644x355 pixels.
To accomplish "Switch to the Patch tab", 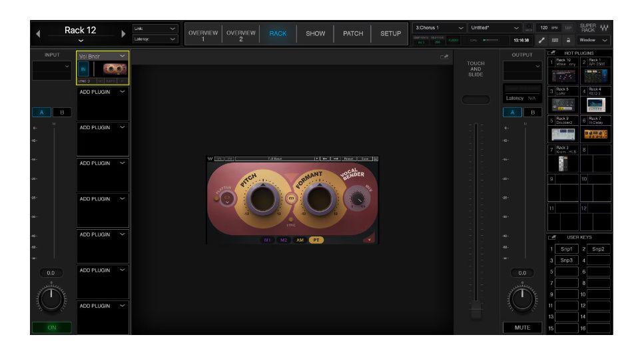I will click(353, 34).
